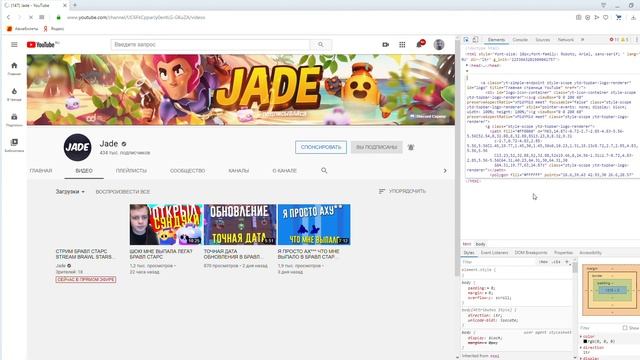Select the body breadcrumb in DevTools

tap(480, 244)
